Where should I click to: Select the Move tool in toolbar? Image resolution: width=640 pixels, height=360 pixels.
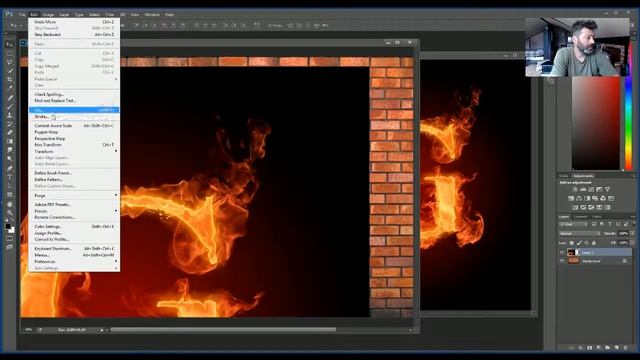click(x=9, y=44)
